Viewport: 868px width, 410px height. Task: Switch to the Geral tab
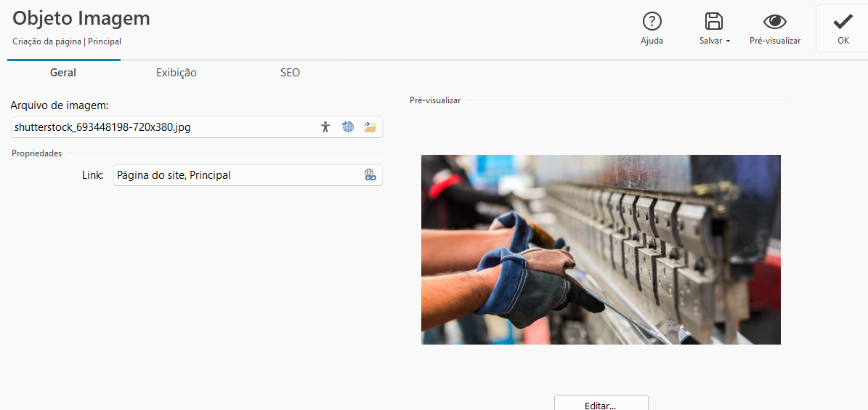63,73
